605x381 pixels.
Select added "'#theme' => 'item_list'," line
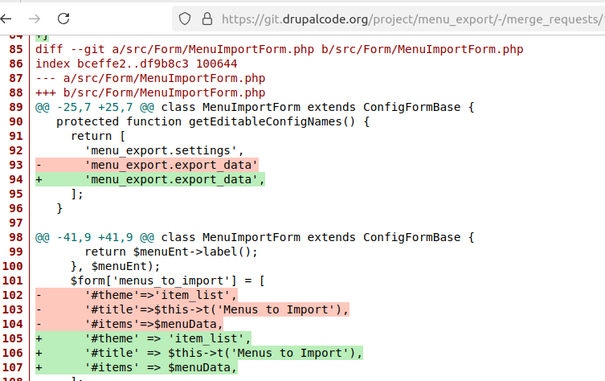click(143, 339)
